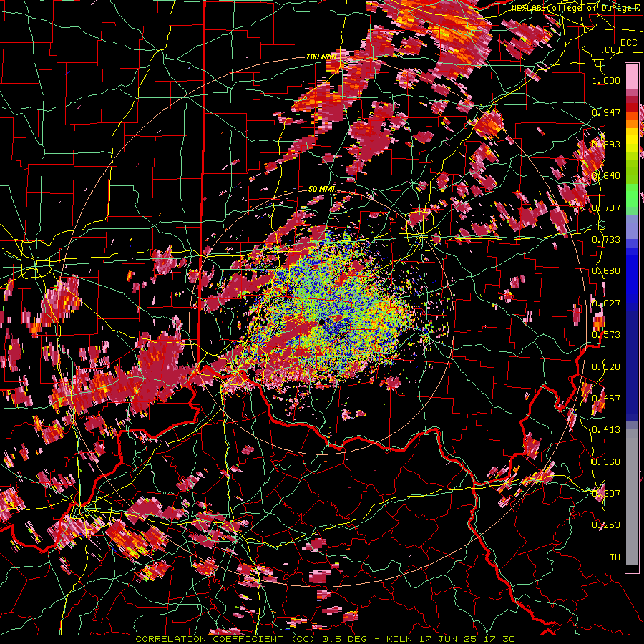Click the 0.787 legend value
Viewport: 644px width, 644px height.
pyautogui.click(x=606, y=208)
